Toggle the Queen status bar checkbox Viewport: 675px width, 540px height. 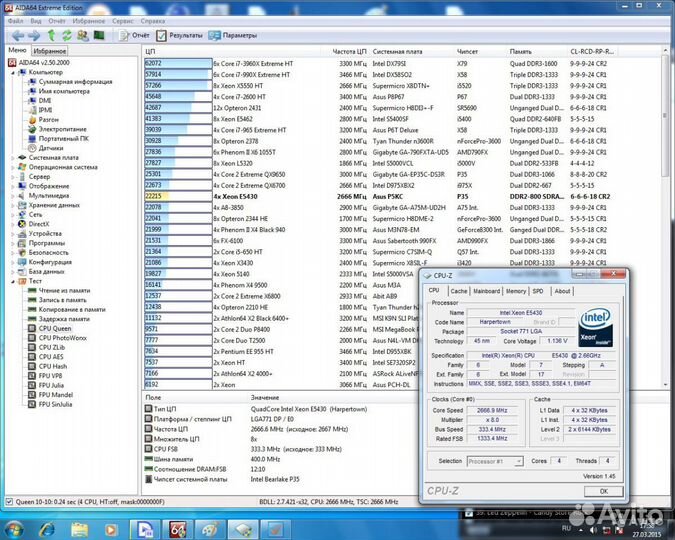pos(9,501)
